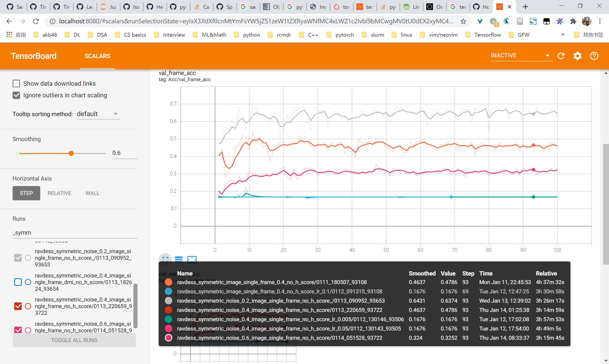Viewport: 609px width, 364px height.
Task: Toggle y-axis log scale icon
Action: coord(179,259)
